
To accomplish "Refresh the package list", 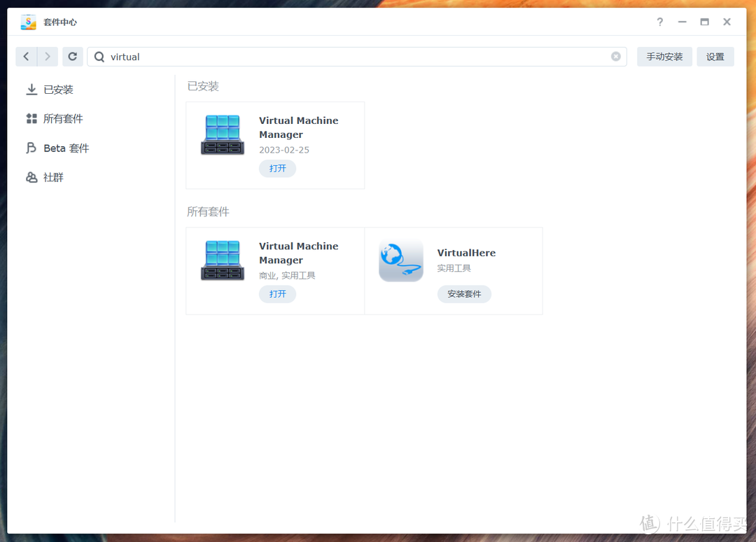I will click(x=72, y=57).
